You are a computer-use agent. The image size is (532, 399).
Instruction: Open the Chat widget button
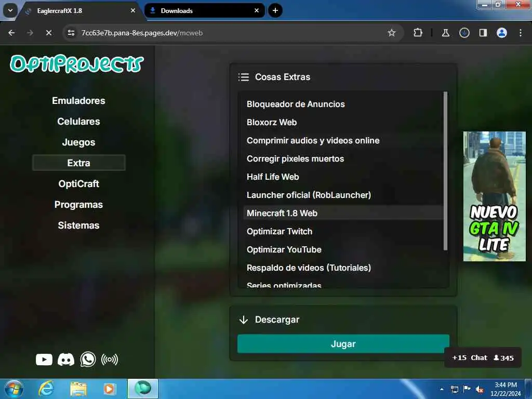coord(483,357)
